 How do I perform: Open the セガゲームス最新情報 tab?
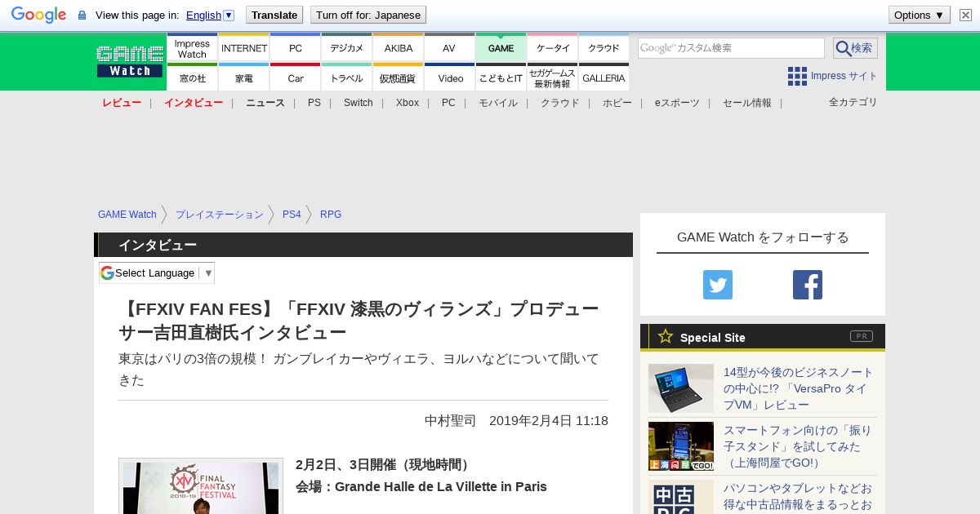(x=553, y=77)
